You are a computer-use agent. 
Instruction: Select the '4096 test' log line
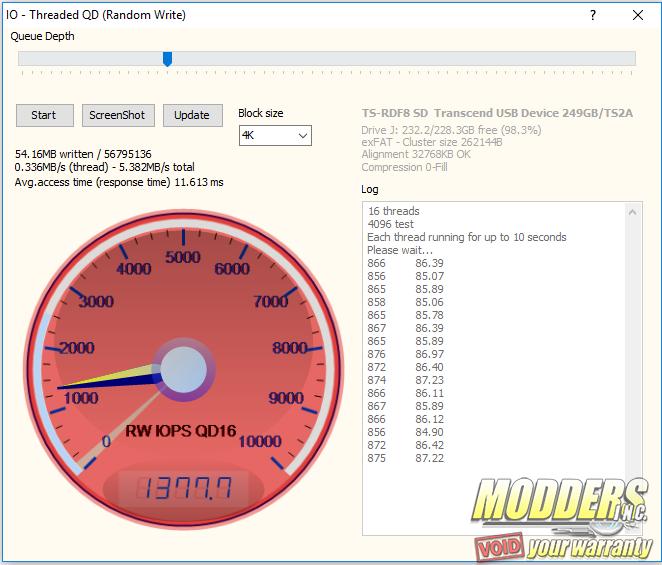pos(391,224)
